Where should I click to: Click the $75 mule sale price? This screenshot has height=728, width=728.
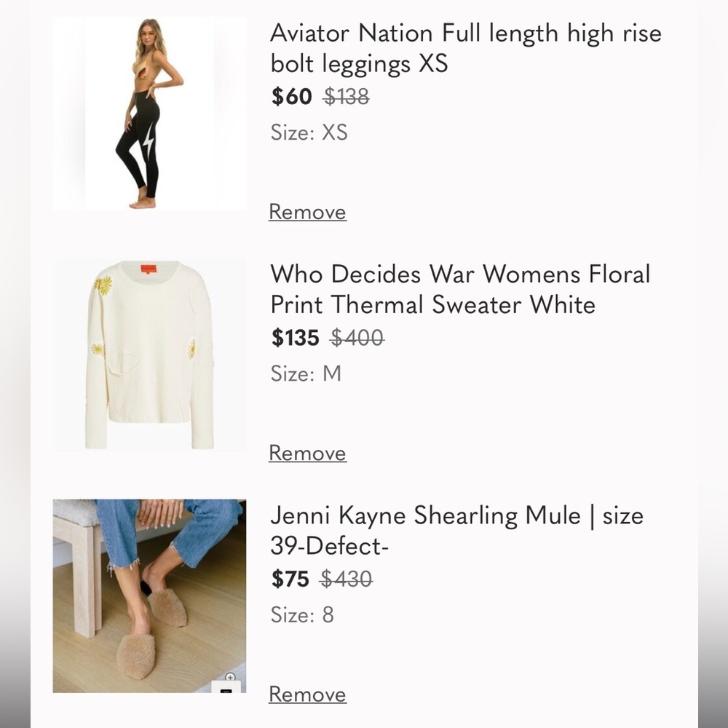click(290, 579)
